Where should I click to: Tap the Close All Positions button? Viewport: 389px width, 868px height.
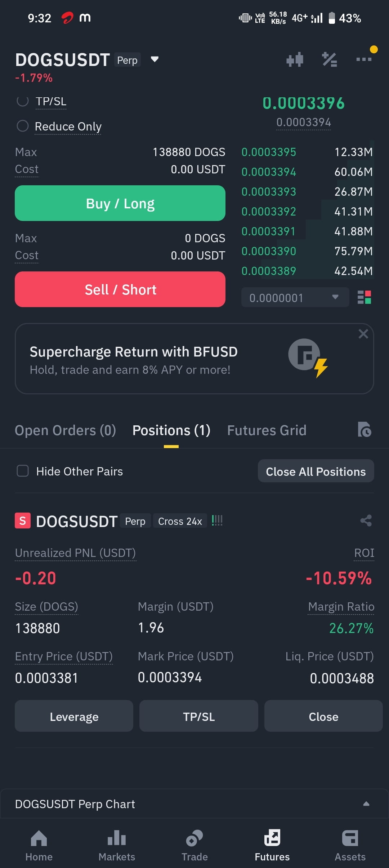pyautogui.click(x=316, y=471)
